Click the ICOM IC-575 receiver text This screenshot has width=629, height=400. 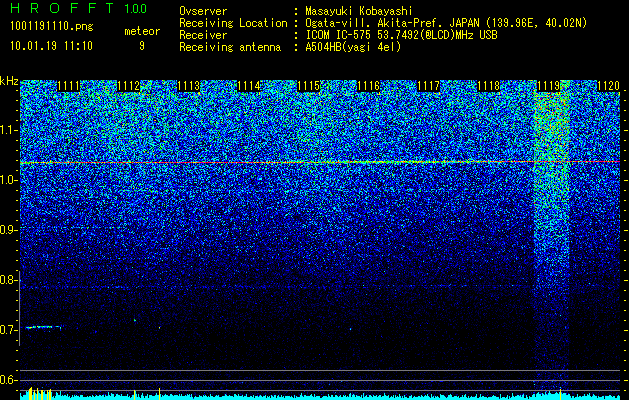(x=401, y=35)
